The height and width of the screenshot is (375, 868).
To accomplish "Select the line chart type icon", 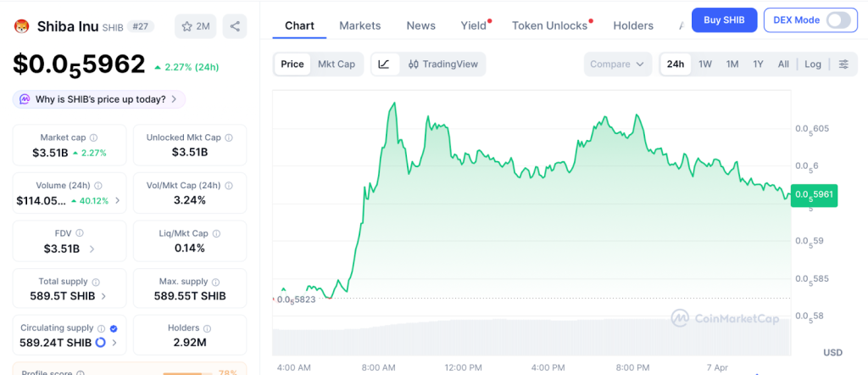I will click(x=384, y=64).
